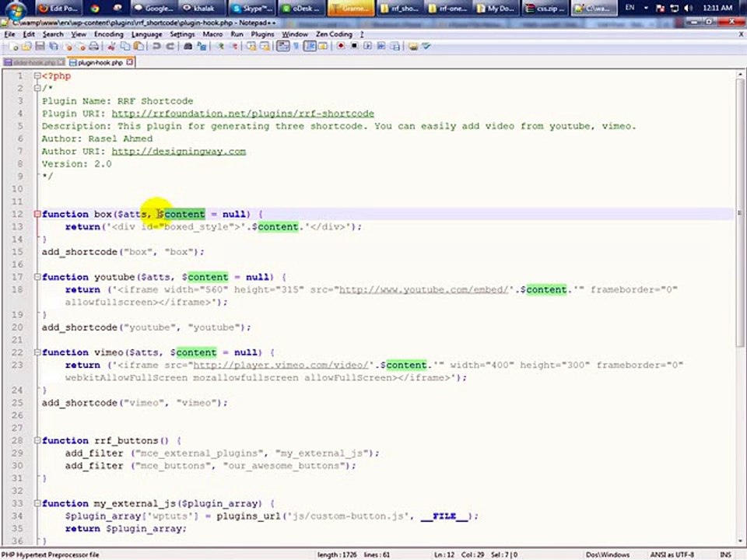Open the Settings menu
The height and width of the screenshot is (560, 747).
click(x=182, y=34)
